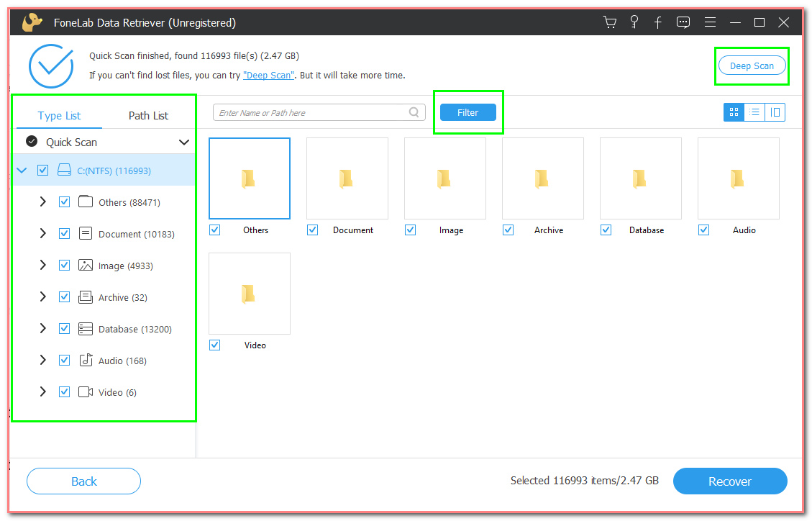This screenshot has height=521, width=812.
Task: Switch to detail content view
Action: (x=775, y=112)
